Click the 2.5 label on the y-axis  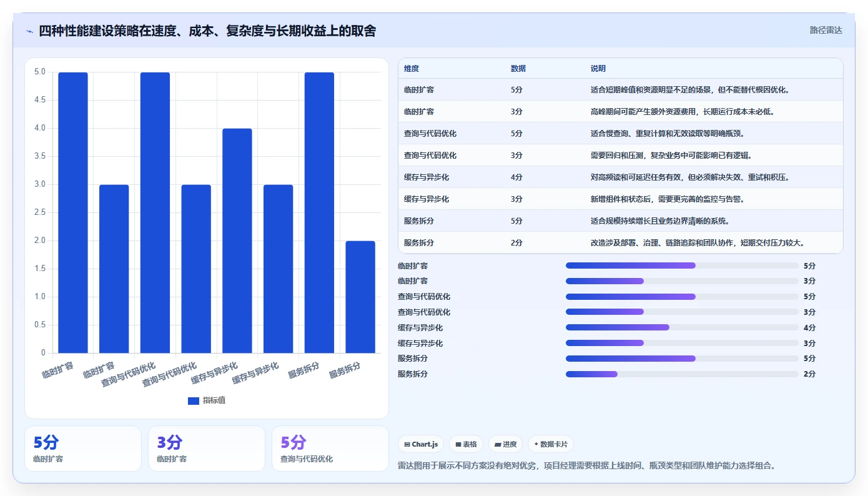pyautogui.click(x=40, y=212)
